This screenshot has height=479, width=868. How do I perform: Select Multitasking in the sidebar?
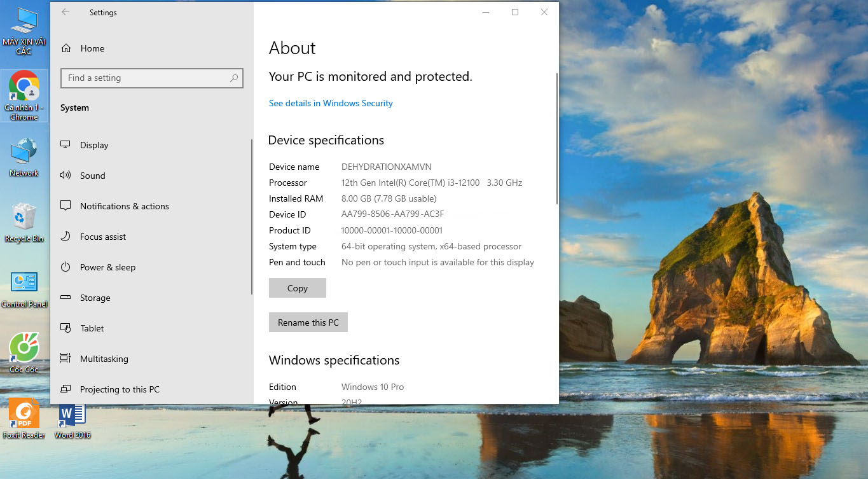(x=104, y=359)
